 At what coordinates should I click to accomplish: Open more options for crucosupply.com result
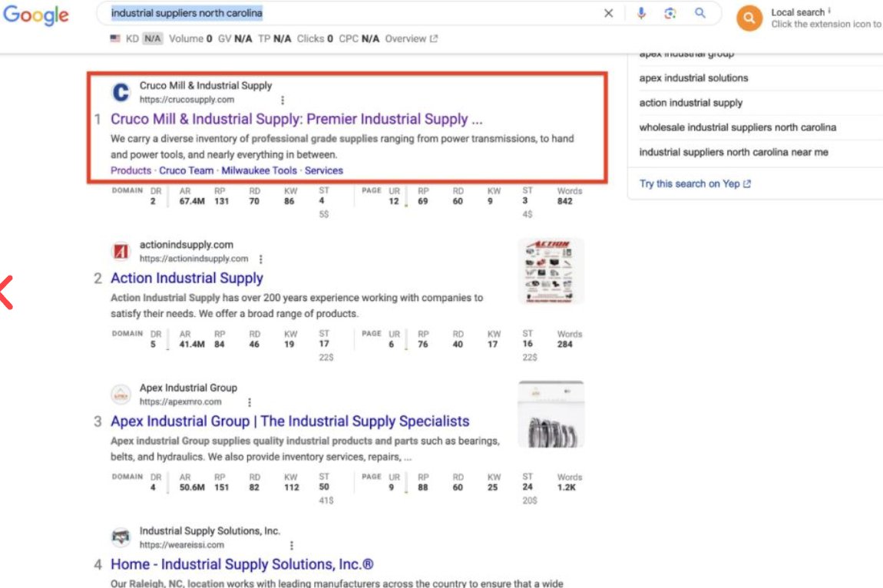click(x=282, y=100)
